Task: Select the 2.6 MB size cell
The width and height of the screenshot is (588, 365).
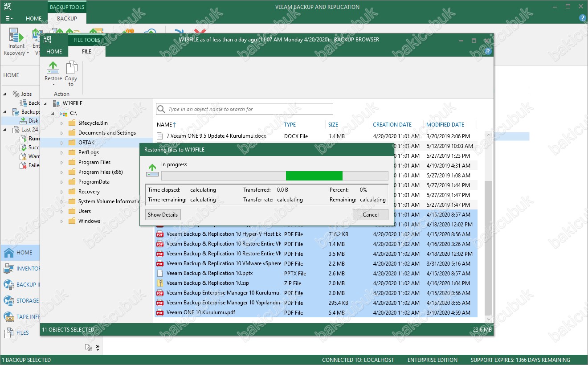Action: (336, 274)
